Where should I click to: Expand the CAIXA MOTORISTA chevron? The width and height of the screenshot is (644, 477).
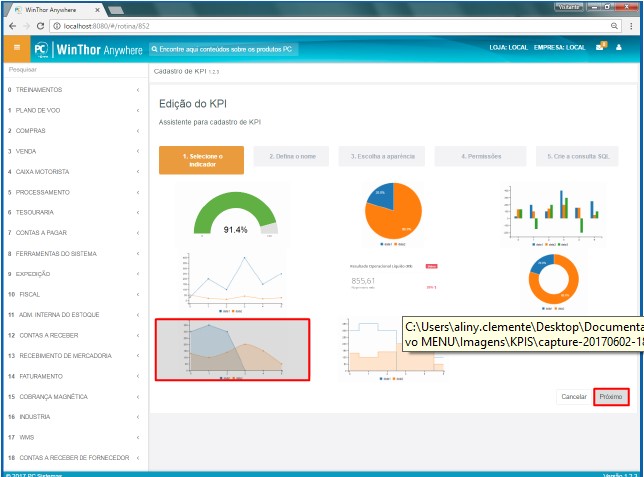(138, 172)
